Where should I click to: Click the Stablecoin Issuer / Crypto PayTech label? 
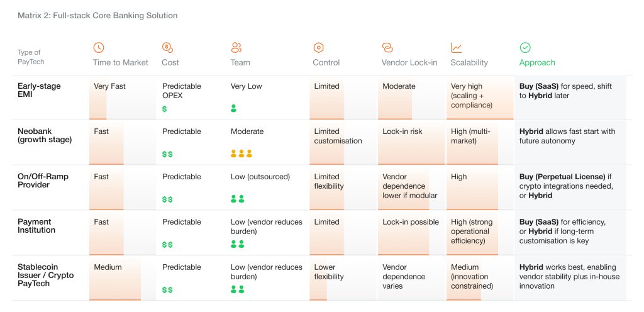45,275
